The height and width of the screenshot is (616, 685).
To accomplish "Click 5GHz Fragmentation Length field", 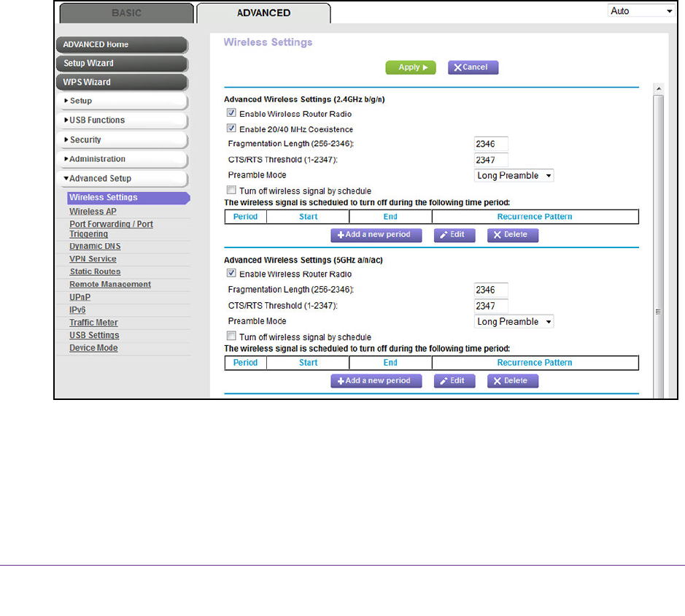I will click(x=491, y=290).
